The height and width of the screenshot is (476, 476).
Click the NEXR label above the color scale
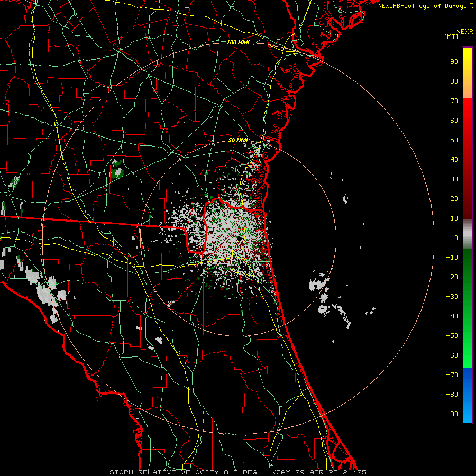(464, 32)
